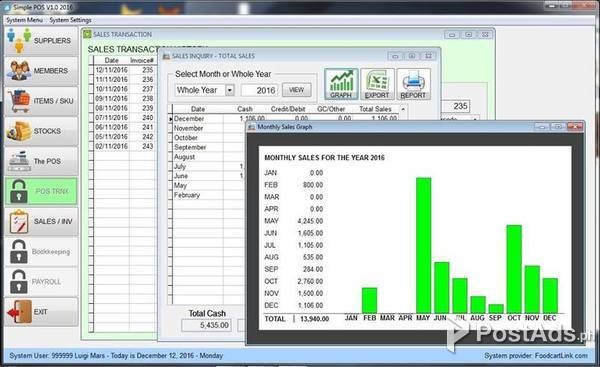
Task: Click the TOTAL value 13,940.00
Action: tap(315, 319)
